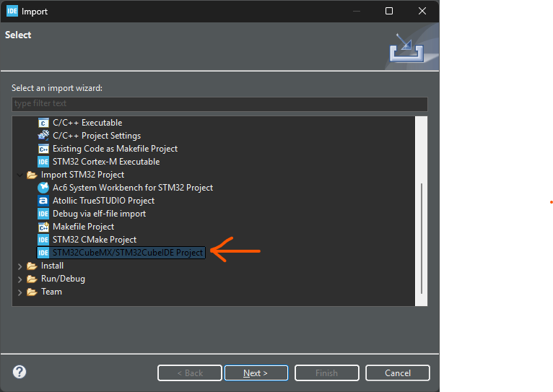Viewport: 553px width, 392px height.
Task: Expand the Run/Debug category
Action: [x=19, y=279]
